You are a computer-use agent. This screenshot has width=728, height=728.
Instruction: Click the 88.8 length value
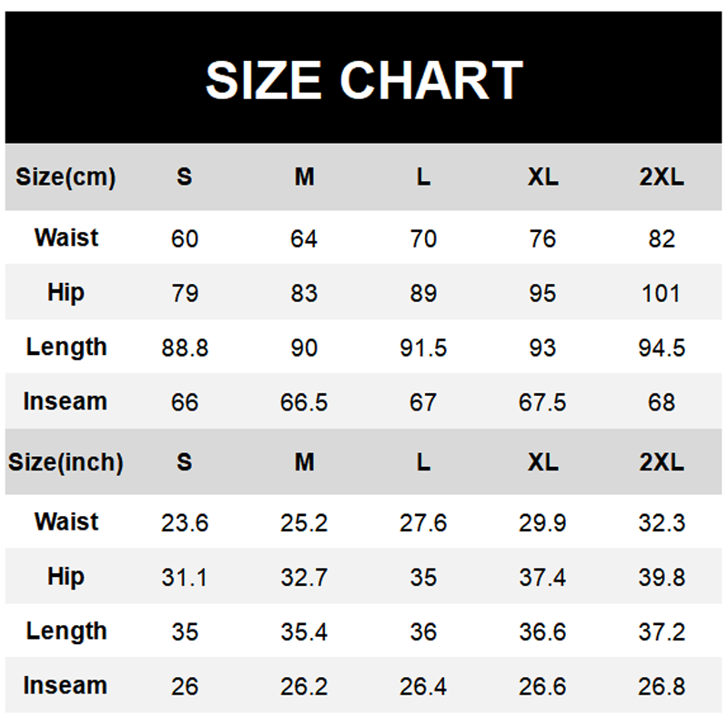coord(185,348)
